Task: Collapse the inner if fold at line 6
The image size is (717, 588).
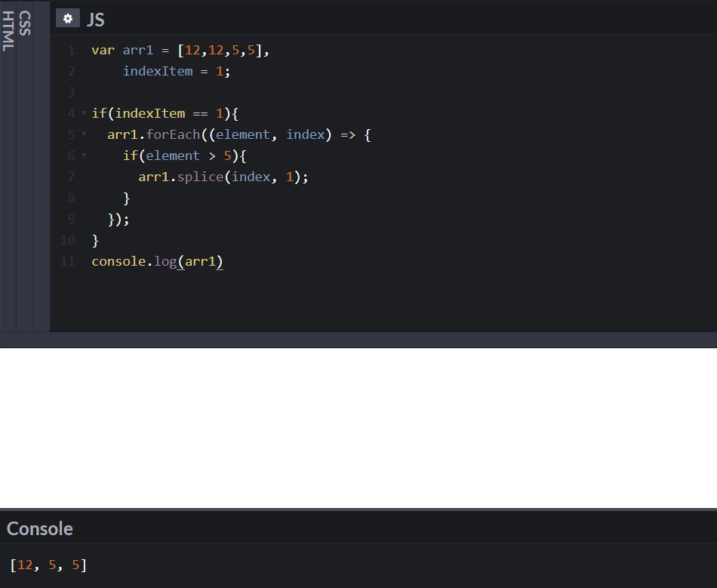Action: pos(84,155)
